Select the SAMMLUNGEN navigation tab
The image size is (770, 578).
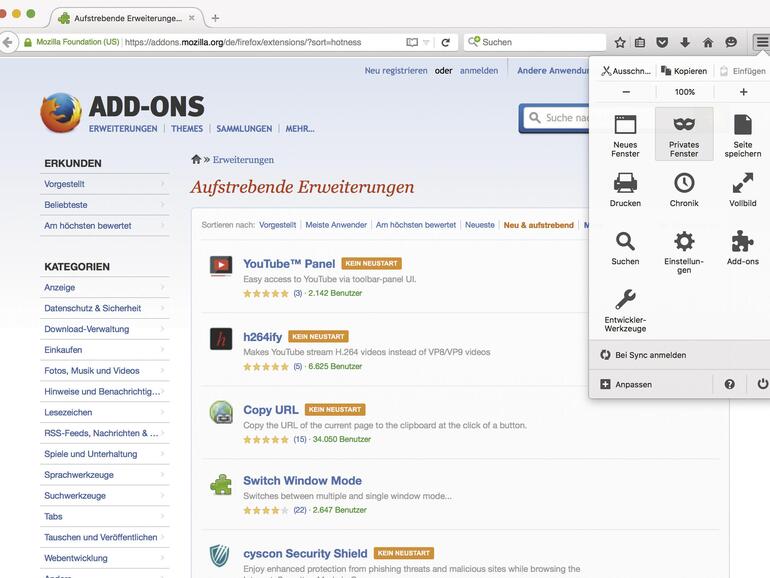tap(244, 129)
